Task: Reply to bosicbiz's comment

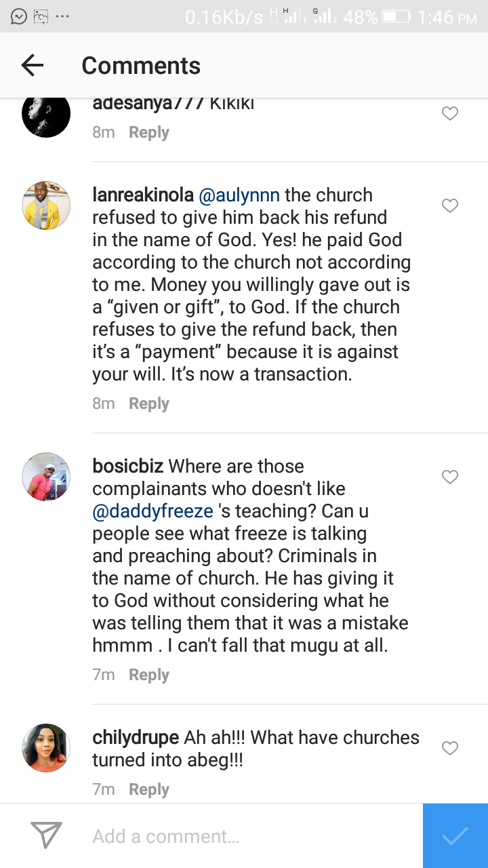Action: click(148, 675)
